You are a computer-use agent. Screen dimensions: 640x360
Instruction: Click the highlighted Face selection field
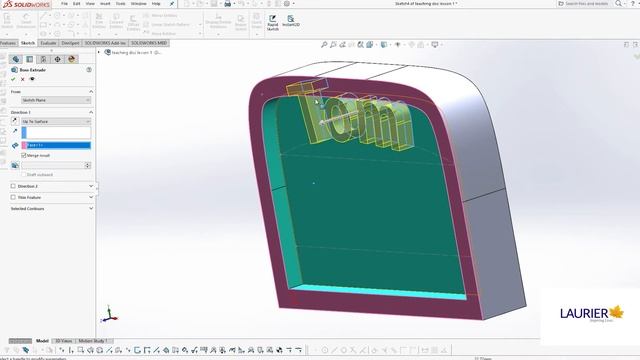click(x=56, y=145)
